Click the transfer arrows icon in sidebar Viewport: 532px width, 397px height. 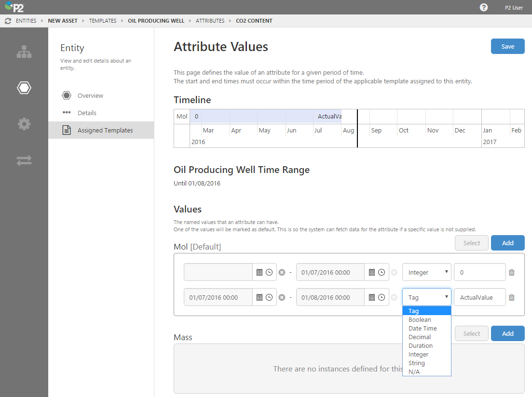tap(24, 161)
